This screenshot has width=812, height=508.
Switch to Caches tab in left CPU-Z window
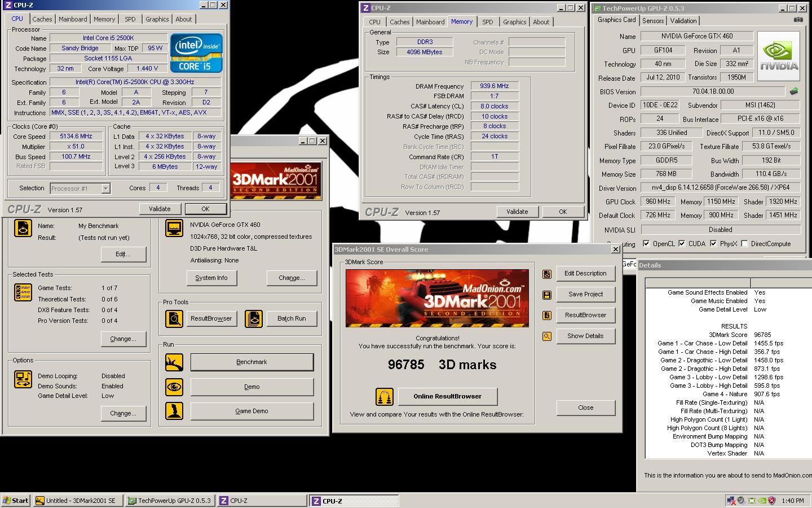tap(42, 19)
